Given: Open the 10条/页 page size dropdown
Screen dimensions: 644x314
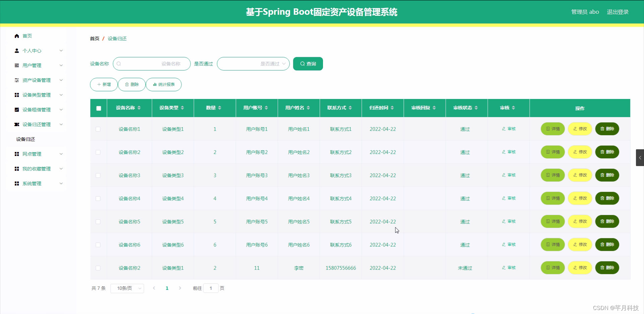Looking at the screenshot, I should pyautogui.click(x=127, y=288).
